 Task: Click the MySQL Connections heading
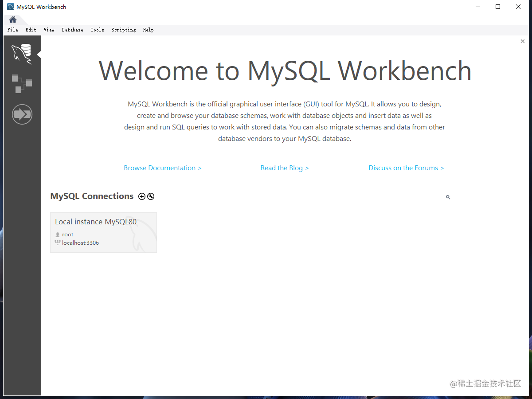pos(92,196)
